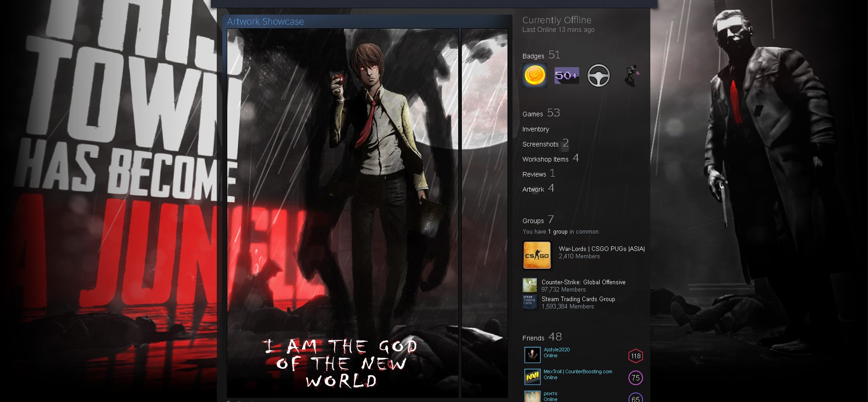
Task: Go to the Screenshots section
Action: 540,144
